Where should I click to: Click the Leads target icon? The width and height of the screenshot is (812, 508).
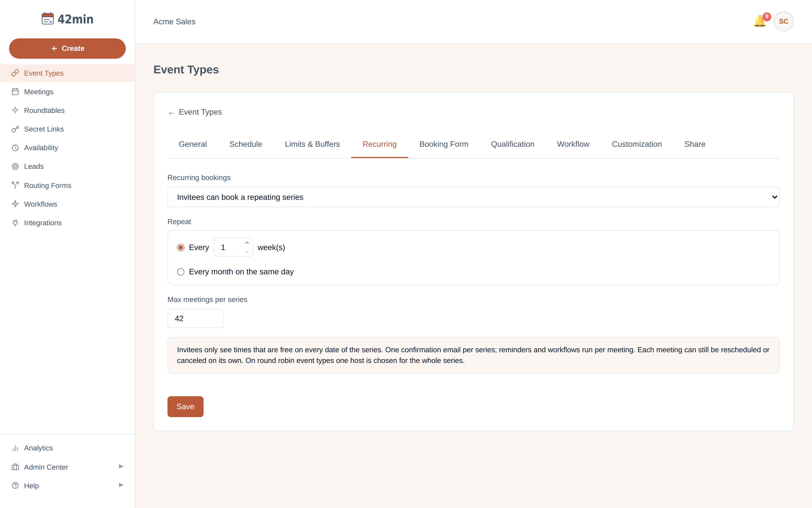click(x=15, y=166)
